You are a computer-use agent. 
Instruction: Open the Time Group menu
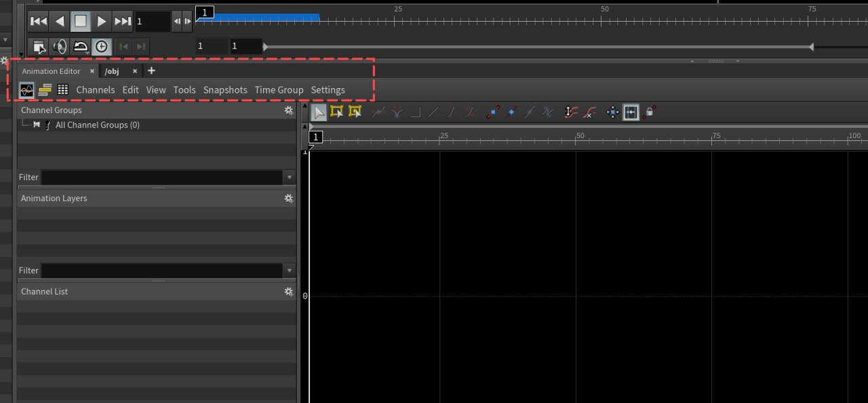tap(279, 90)
